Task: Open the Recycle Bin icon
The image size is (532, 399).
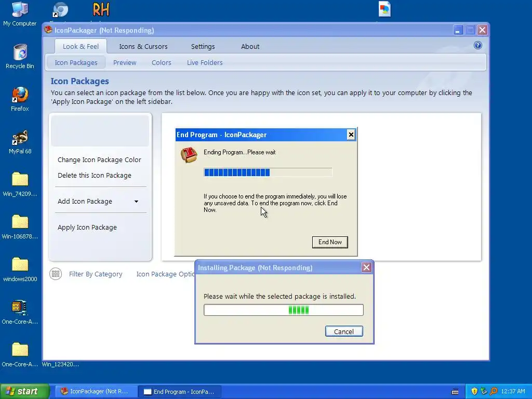Action: [20, 56]
